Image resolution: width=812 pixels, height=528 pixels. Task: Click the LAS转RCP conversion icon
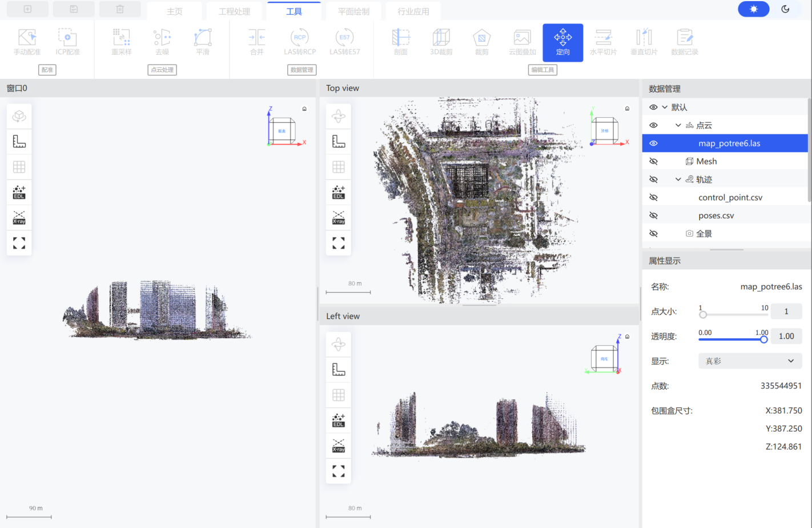[300, 42]
